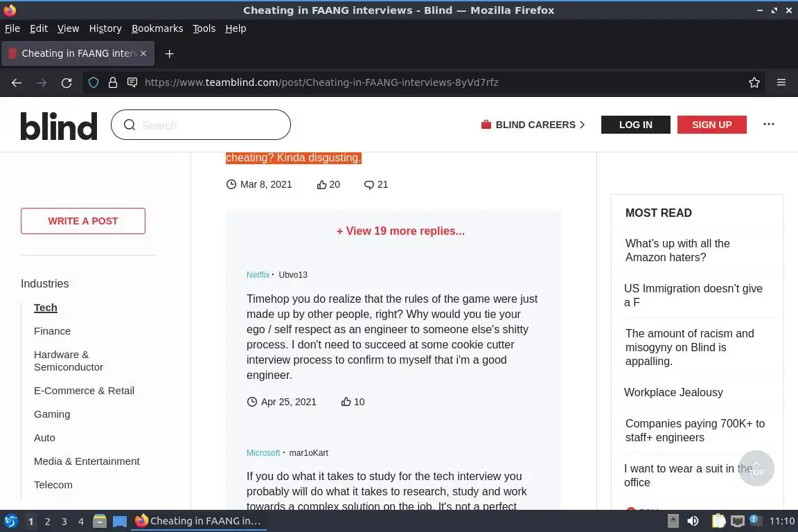This screenshot has width=798, height=532.
Task: Click the magnifier icon in the search box
Action: (130, 125)
